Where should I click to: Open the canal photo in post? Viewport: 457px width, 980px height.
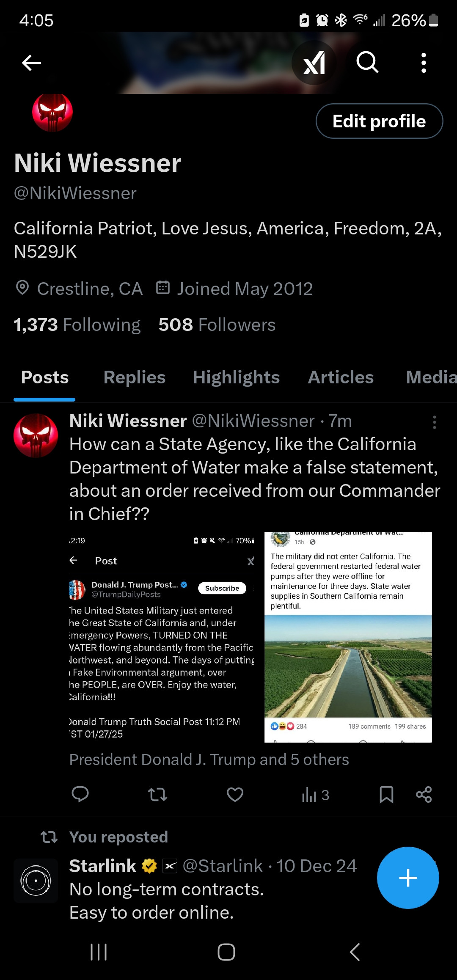click(348, 666)
